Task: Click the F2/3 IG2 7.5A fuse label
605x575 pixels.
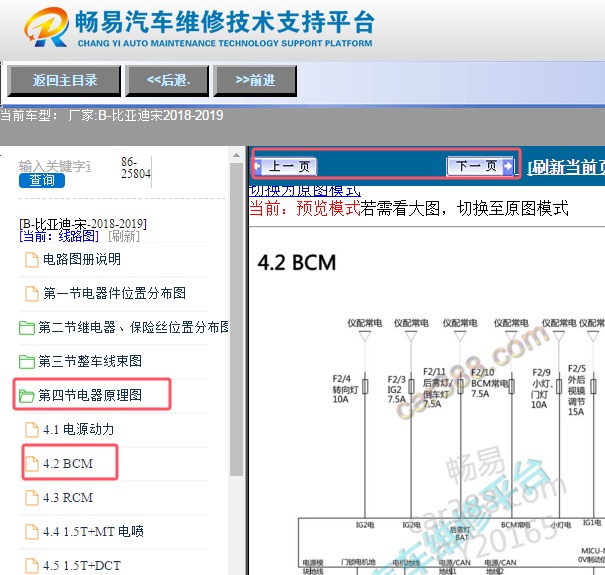Action: point(397,389)
